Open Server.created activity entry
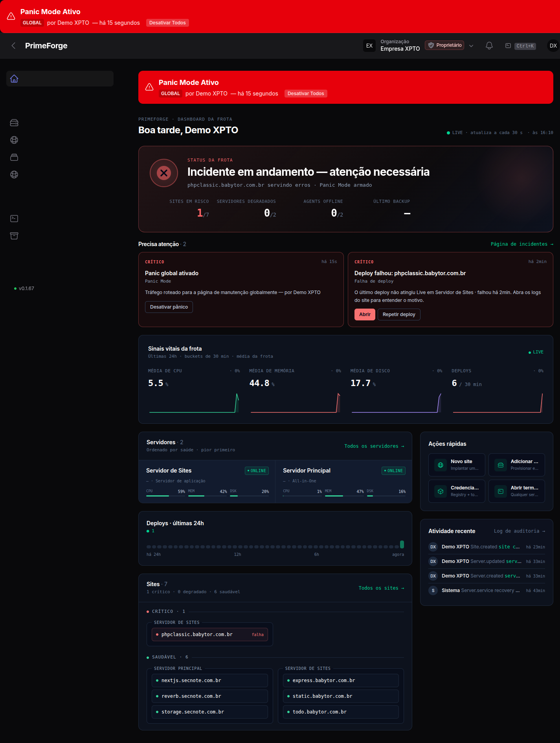 pyautogui.click(x=487, y=576)
